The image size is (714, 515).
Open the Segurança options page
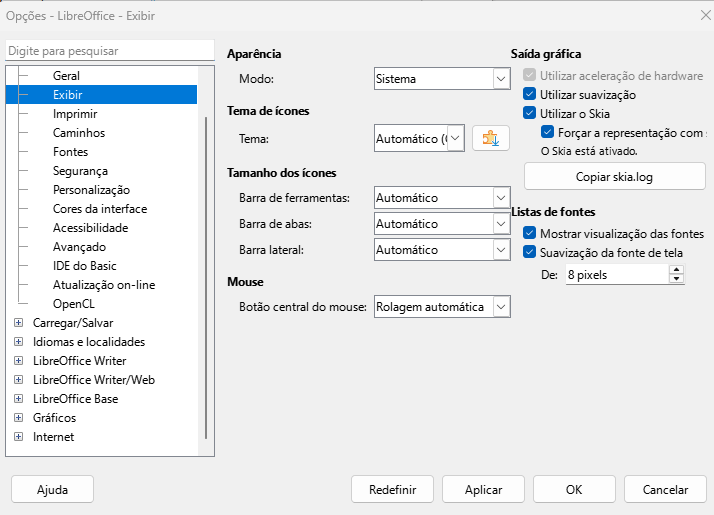81,171
